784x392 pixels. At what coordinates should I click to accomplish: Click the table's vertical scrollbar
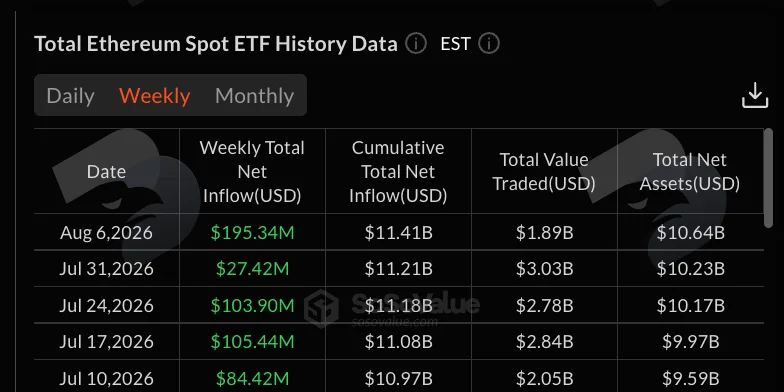768,178
